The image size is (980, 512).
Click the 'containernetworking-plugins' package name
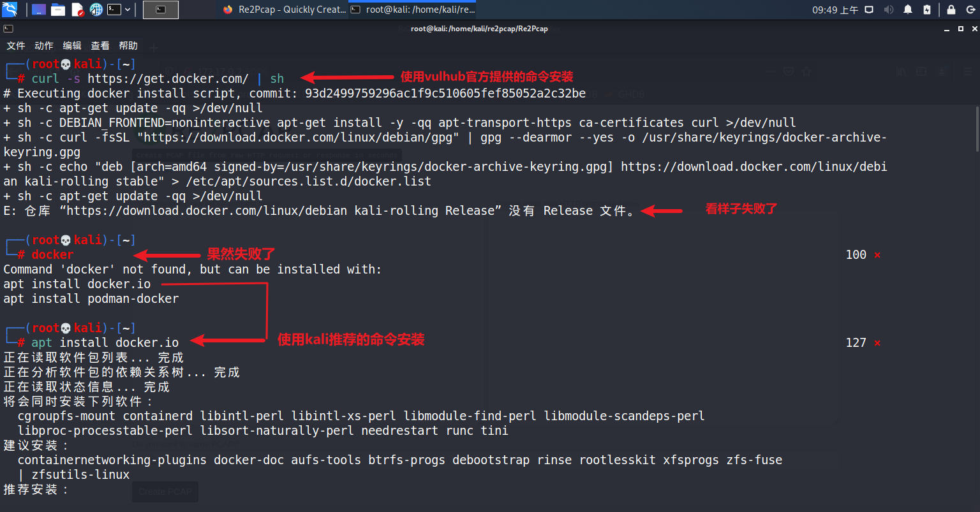[112, 460]
